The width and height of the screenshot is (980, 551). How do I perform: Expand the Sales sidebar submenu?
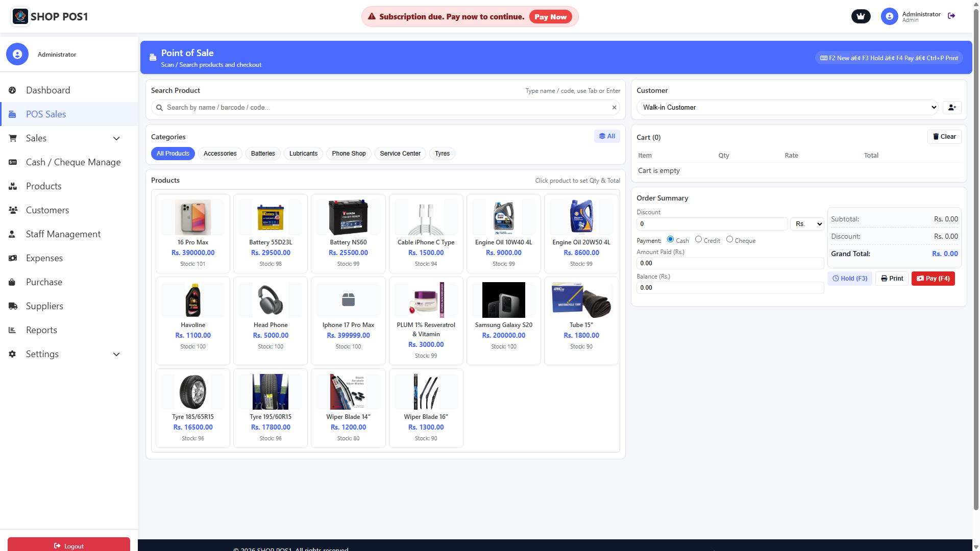tap(116, 138)
